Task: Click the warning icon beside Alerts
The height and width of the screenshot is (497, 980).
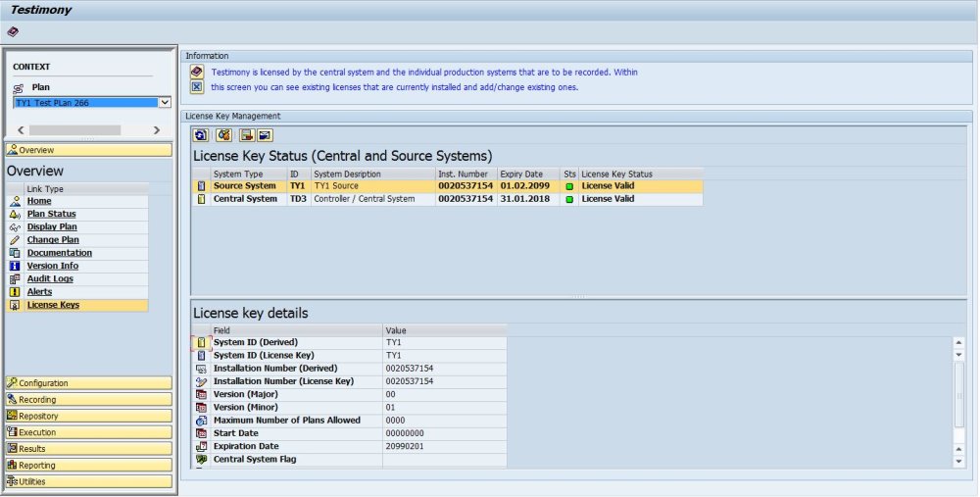Action: pos(15,292)
